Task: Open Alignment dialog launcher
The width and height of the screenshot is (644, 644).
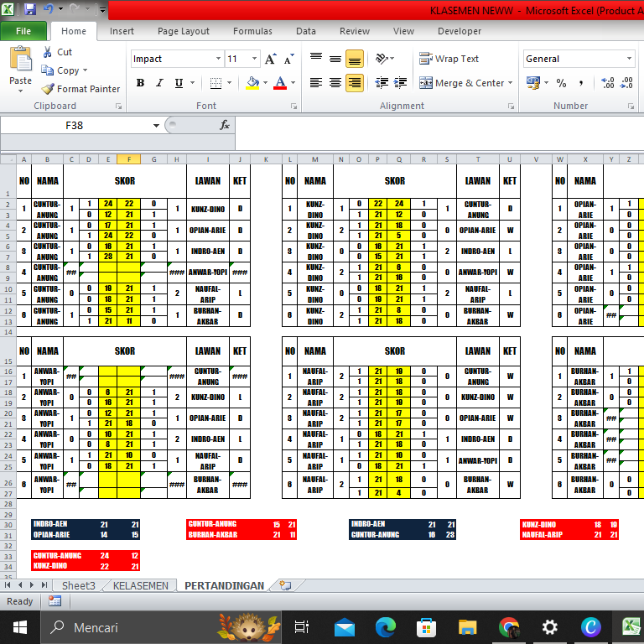Action: (x=511, y=106)
